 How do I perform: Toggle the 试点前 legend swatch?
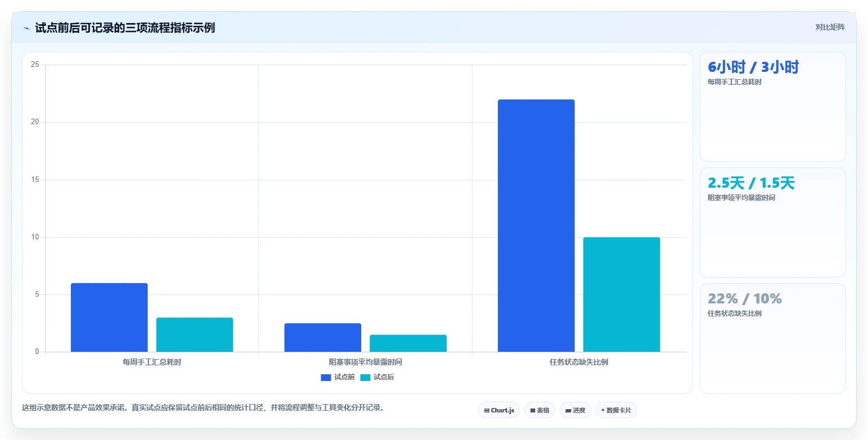click(326, 377)
